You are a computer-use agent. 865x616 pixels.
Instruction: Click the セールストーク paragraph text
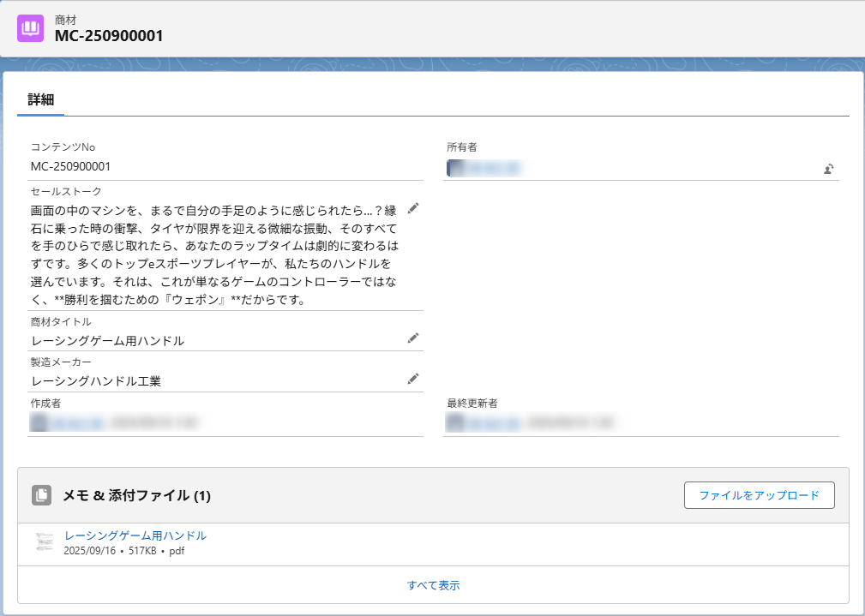coord(214,255)
